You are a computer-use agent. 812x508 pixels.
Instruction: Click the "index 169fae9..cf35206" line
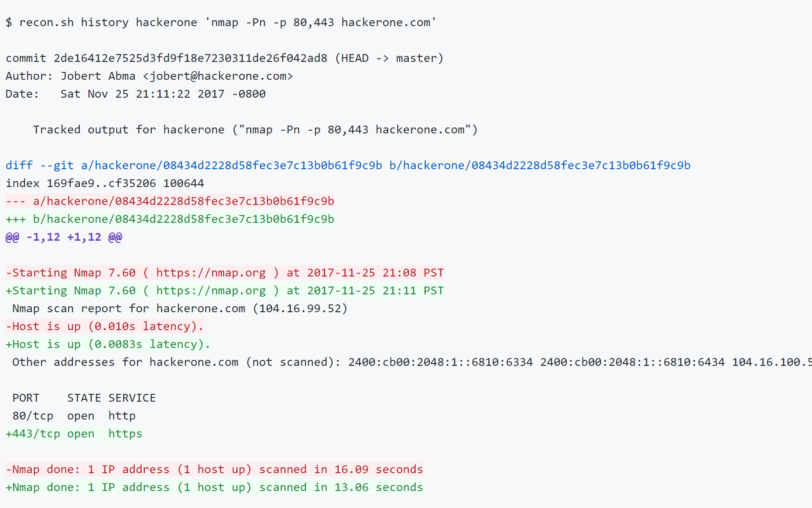[104, 183]
